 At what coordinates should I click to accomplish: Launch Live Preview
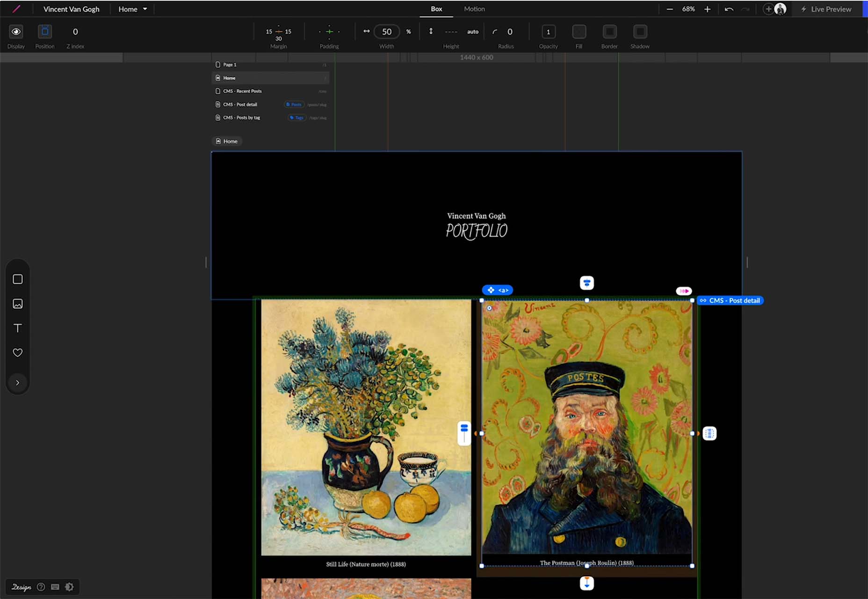[826, 9]
